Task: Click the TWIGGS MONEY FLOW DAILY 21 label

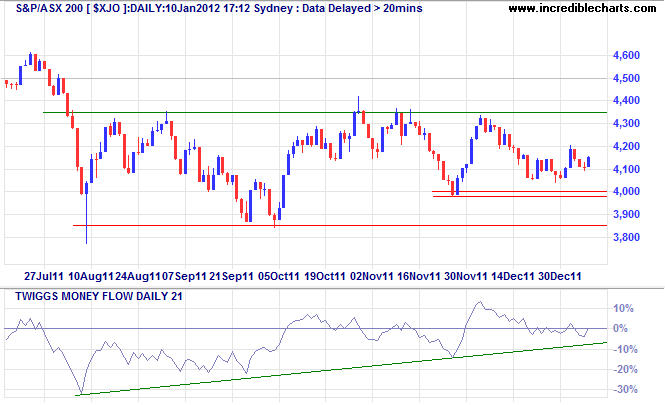Action: [99, 296]
